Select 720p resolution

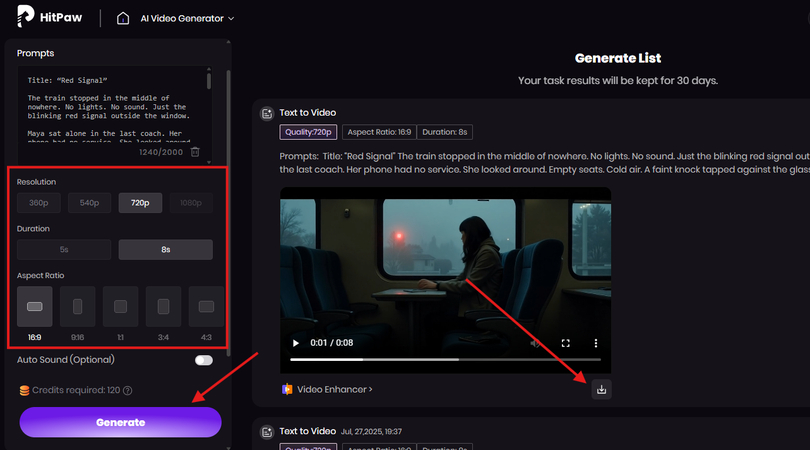(x=140, y=203)
